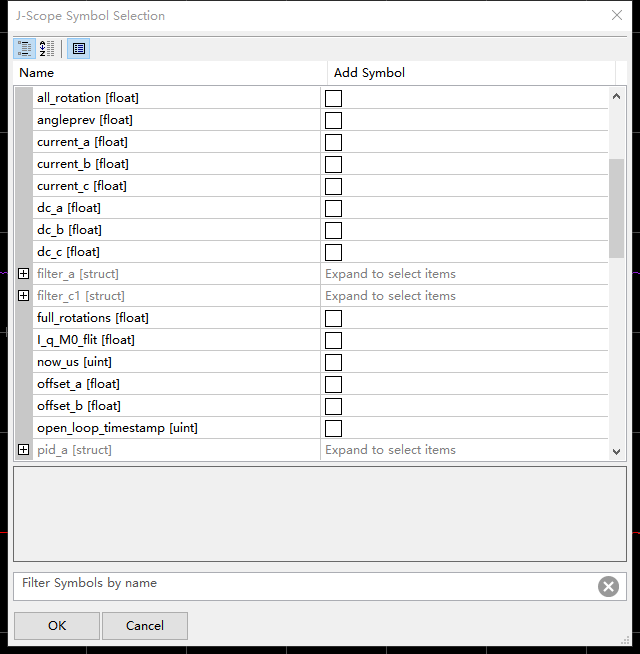Close the J-Scope Symbol Selection dialog

point(617,15)
